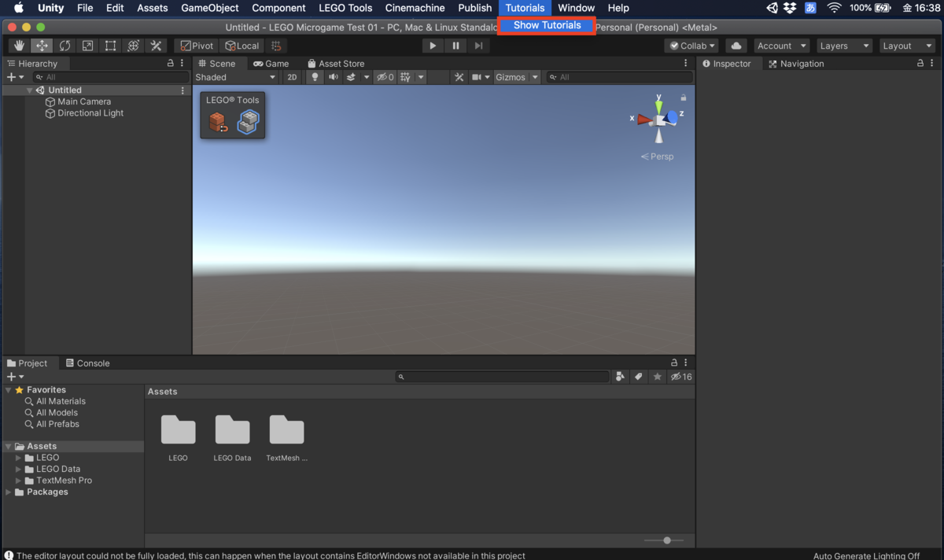Screen dimensions: 944x560
Task: Open the Shaded draw mode dropdown
Action: 236,77
